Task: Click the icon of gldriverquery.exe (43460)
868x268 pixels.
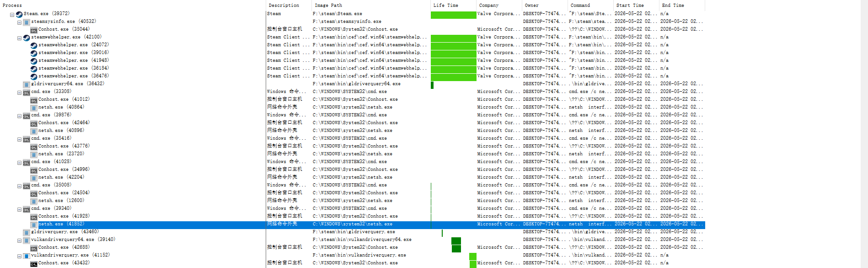Action: click(x=27, y=232)
